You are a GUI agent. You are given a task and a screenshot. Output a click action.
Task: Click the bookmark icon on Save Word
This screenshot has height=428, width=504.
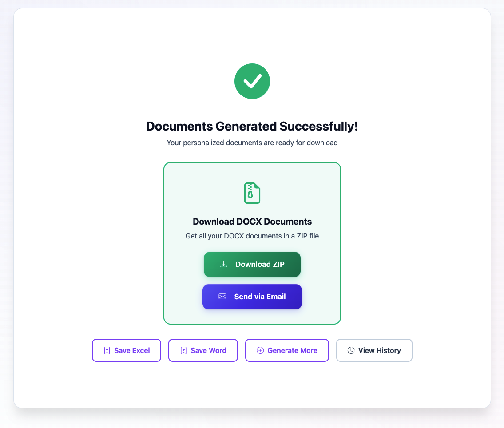[183, 350]
